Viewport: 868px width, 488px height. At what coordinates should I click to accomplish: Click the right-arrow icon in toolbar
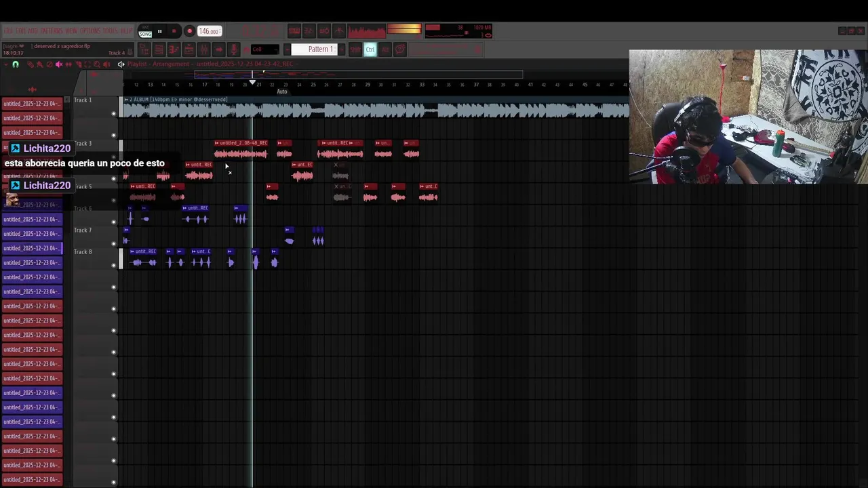click(219, 49)
